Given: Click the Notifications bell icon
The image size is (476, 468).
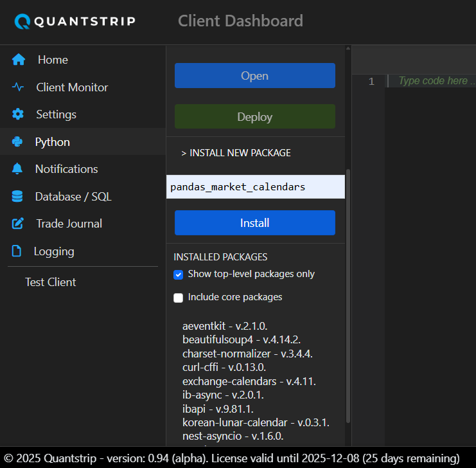Looking at the screenshot, I should 17,168.
